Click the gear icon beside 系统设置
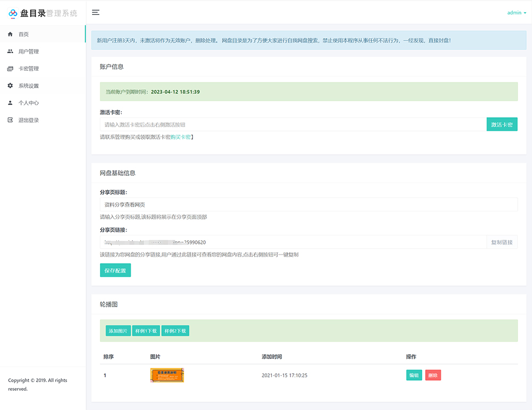This screenshot has width=532, height=410. (x=10, y=86)
